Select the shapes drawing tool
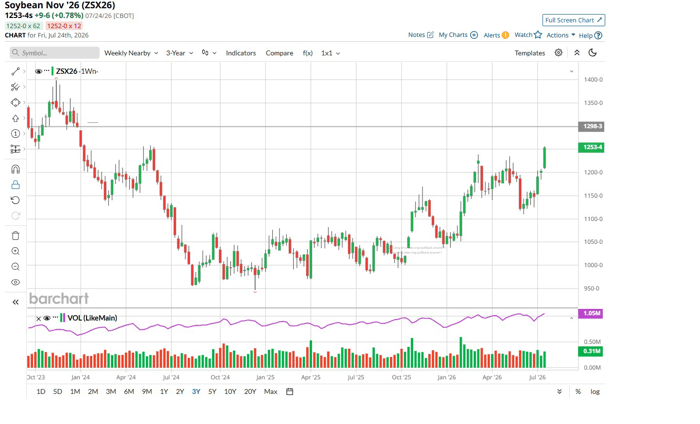 point(16,103)
